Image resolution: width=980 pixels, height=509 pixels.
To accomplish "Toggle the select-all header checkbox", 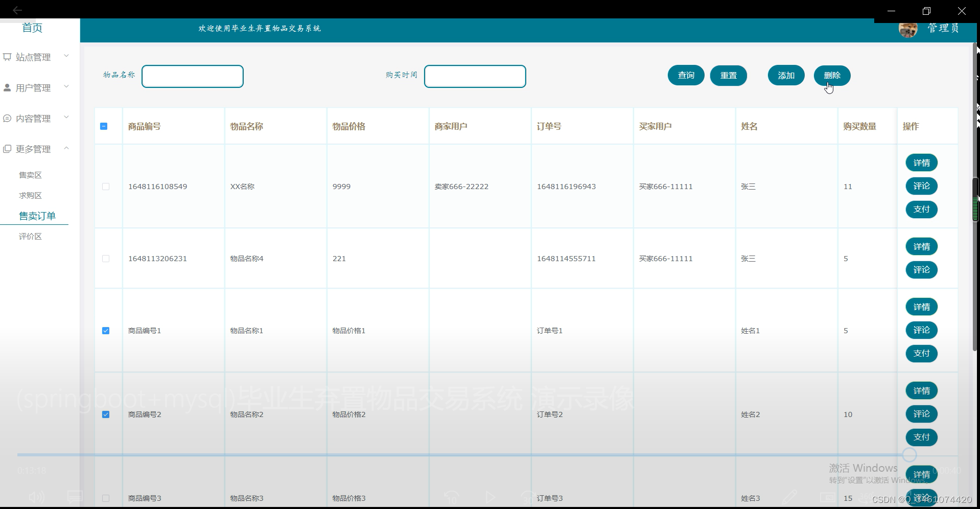I will point(104,126).
